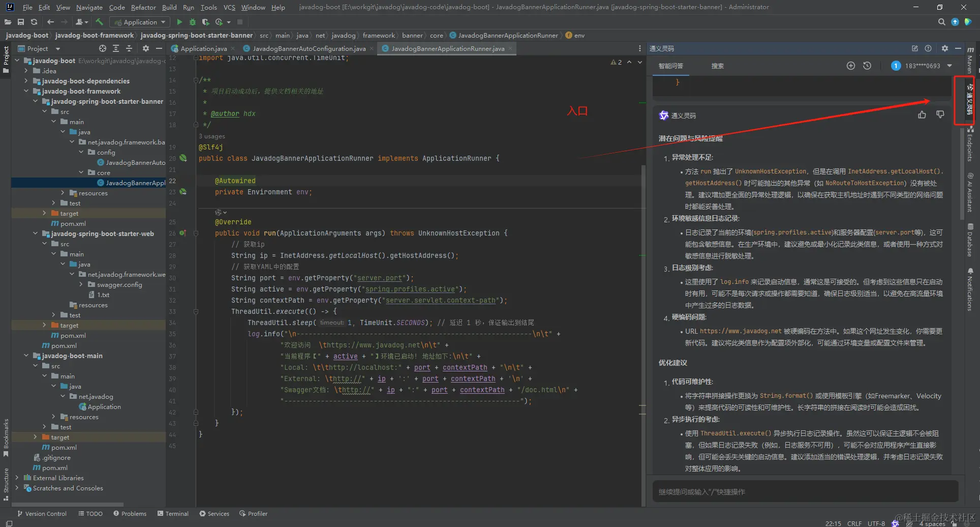Viewport: 980px width, 527px height.
Task: Run with Coverage icon
Action: [x=206, y=22]
